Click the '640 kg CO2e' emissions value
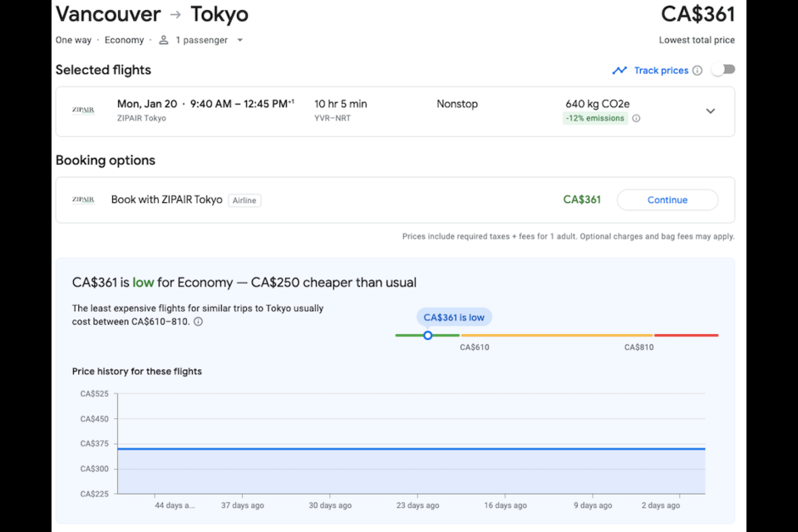 598,104
